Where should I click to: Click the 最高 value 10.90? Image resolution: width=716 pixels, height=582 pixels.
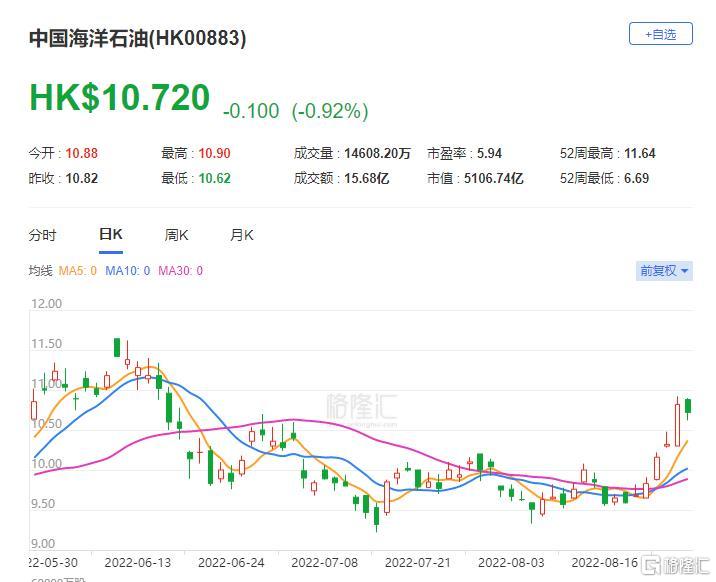tap(214, 153)
